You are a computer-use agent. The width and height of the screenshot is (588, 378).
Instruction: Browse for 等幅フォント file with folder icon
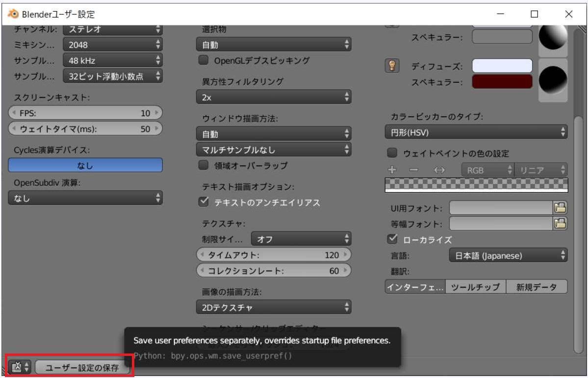tap(560, 224)
